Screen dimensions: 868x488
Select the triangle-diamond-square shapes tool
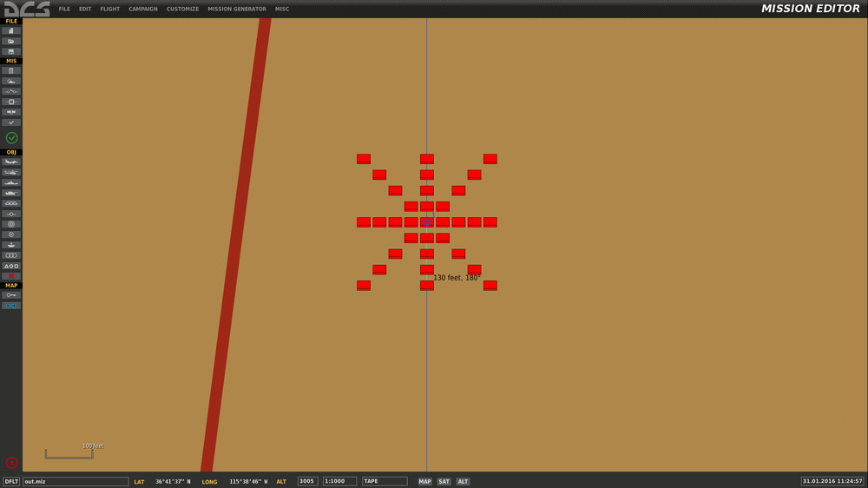(x=11, y=266)
